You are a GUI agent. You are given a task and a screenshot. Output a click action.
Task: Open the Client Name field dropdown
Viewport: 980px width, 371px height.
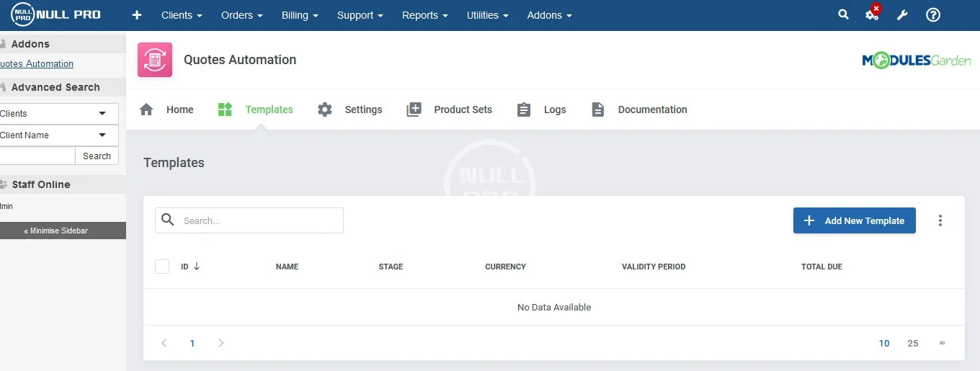pyautogui.click(x=58, y=135)
